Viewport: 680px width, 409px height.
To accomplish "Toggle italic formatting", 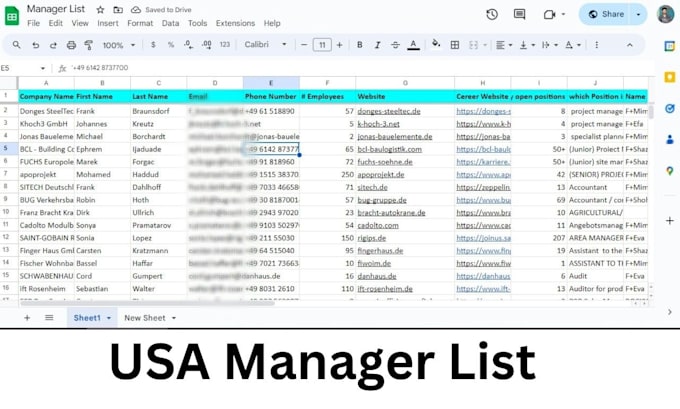I will (x=377, y=45).
